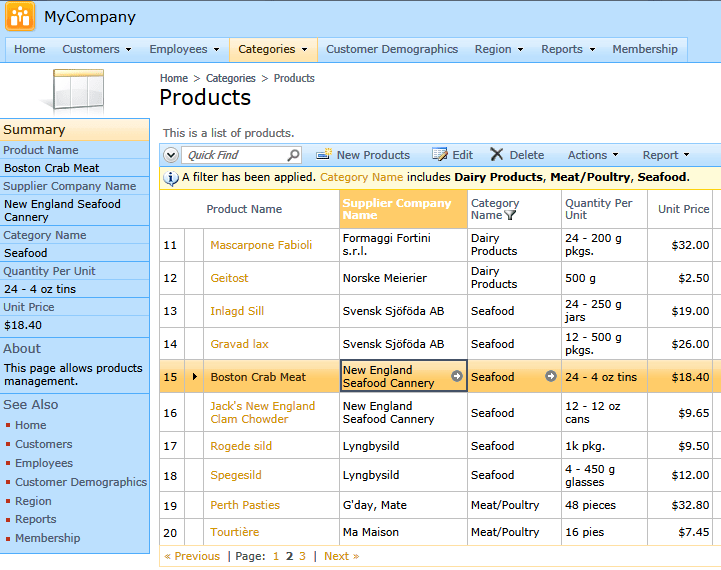Open the Actions dropdown menu
Viewport: 721px width, 570px height.
(593, 155)
